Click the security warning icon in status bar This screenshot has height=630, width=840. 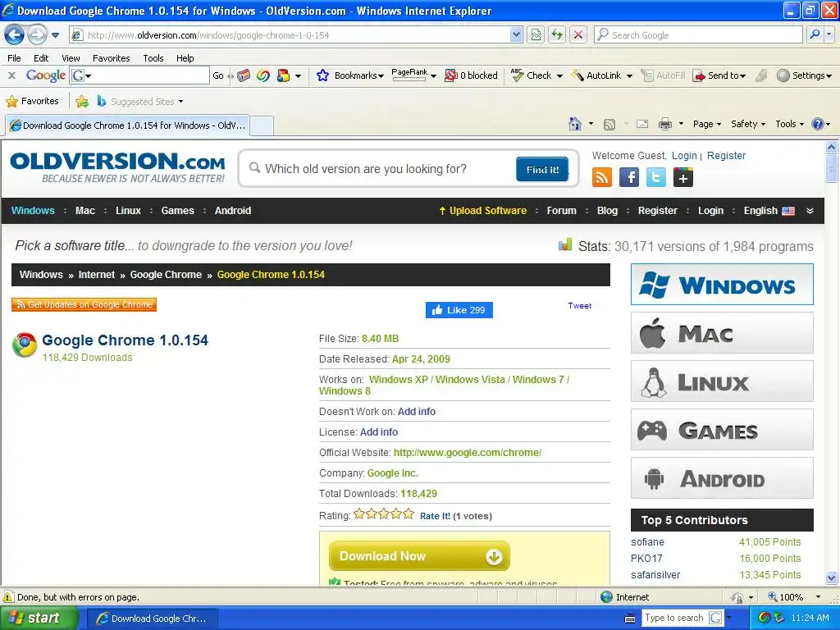8,597
